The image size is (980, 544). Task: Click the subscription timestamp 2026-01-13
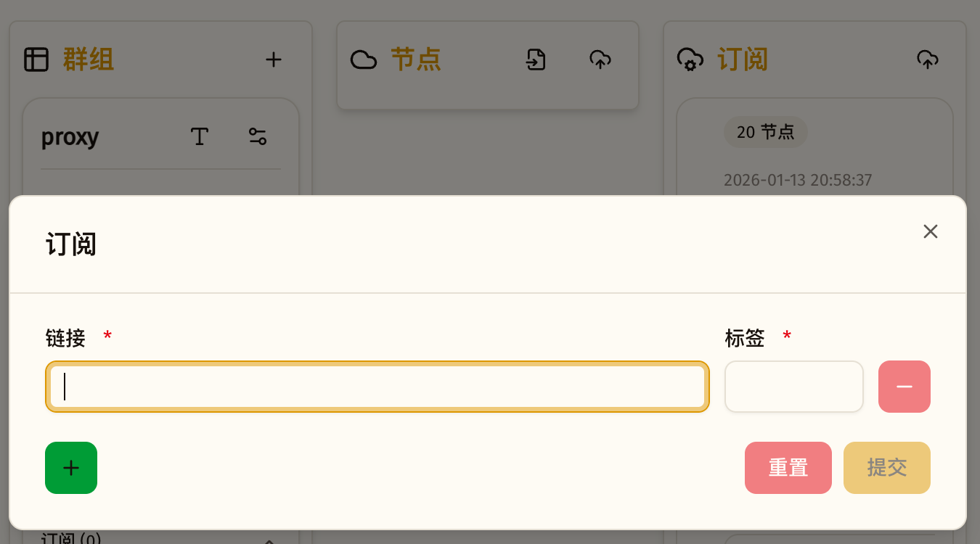pyautogui.click(x=798, y=180)
